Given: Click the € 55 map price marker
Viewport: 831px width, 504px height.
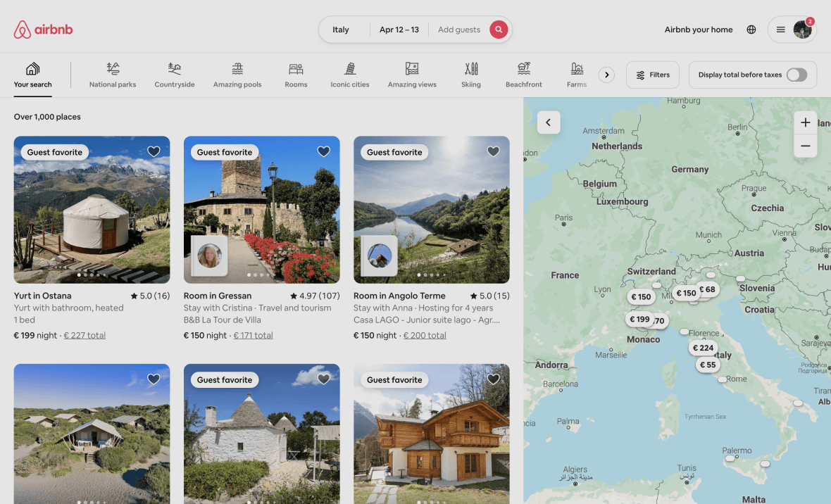Looking at the screenshot, I should pos(708,365).
